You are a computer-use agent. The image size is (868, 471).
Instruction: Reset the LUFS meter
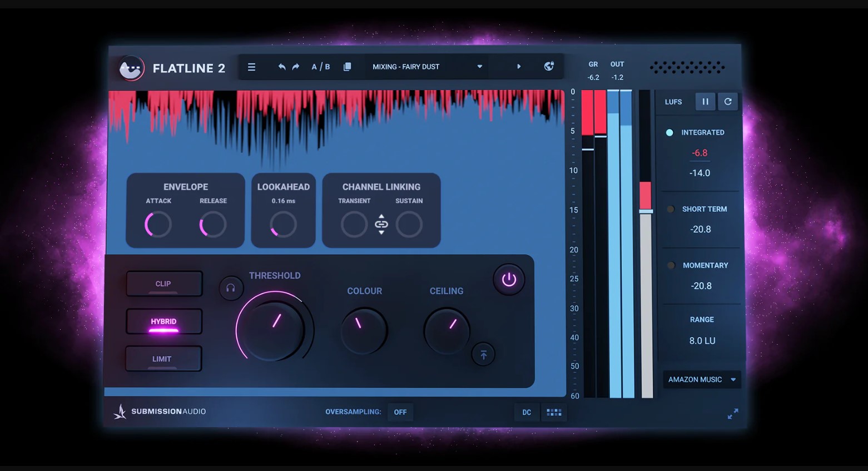pos(728,102)
